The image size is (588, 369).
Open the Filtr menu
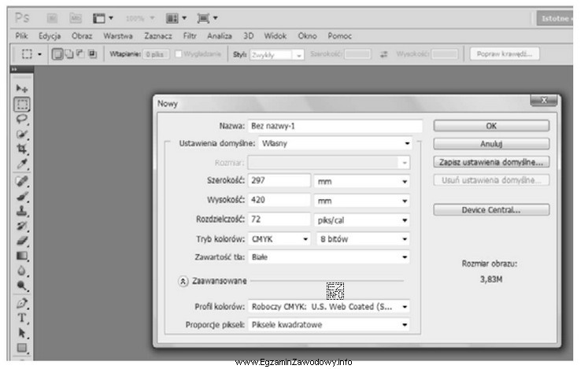tap(190, 36)
